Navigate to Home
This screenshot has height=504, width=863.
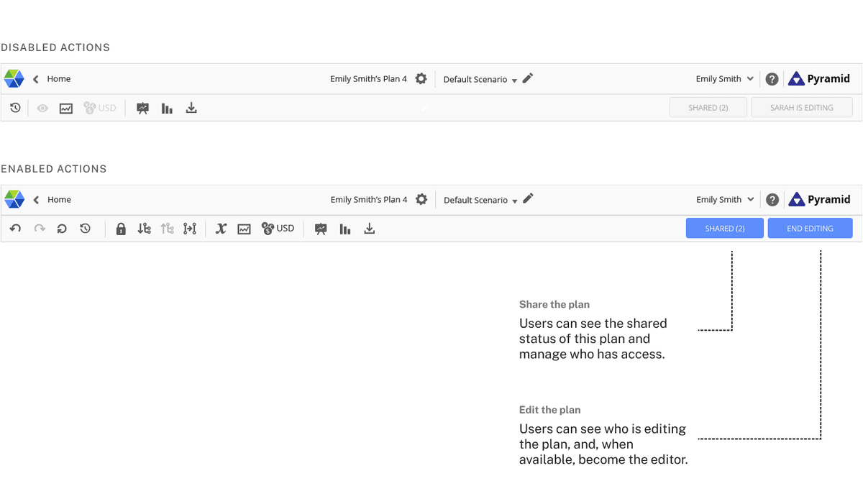[59, 199]
